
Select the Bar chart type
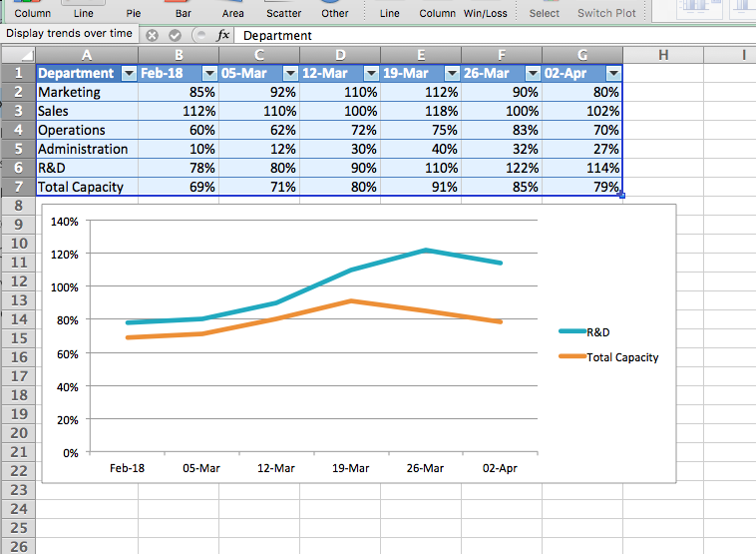point(184,11)
